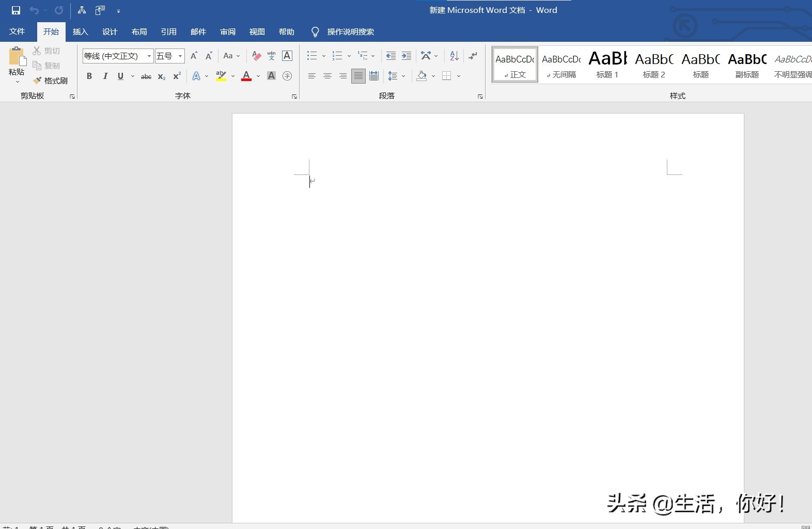
Task: Save the document from the quick access toolbar
Action: [x=16, y=10]
